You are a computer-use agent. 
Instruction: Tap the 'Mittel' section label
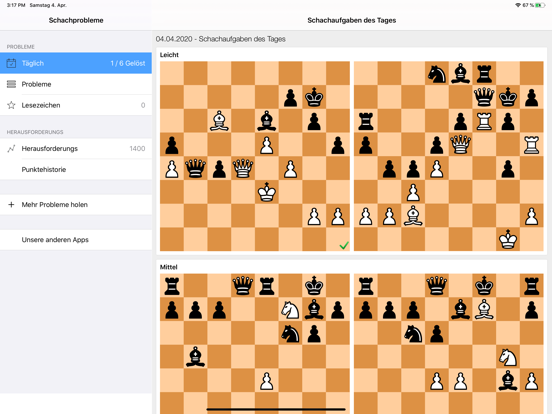pos(169,267)
